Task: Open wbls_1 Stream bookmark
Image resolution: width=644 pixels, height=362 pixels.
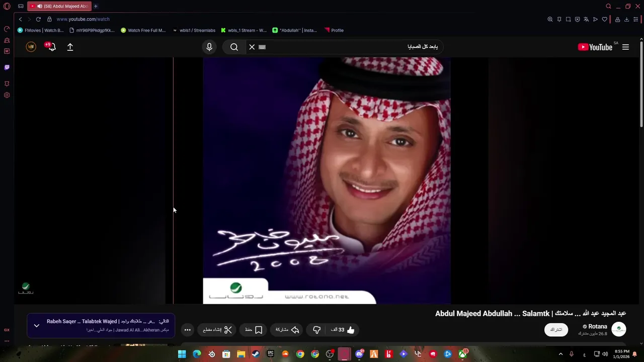Action: click(244, 30)
